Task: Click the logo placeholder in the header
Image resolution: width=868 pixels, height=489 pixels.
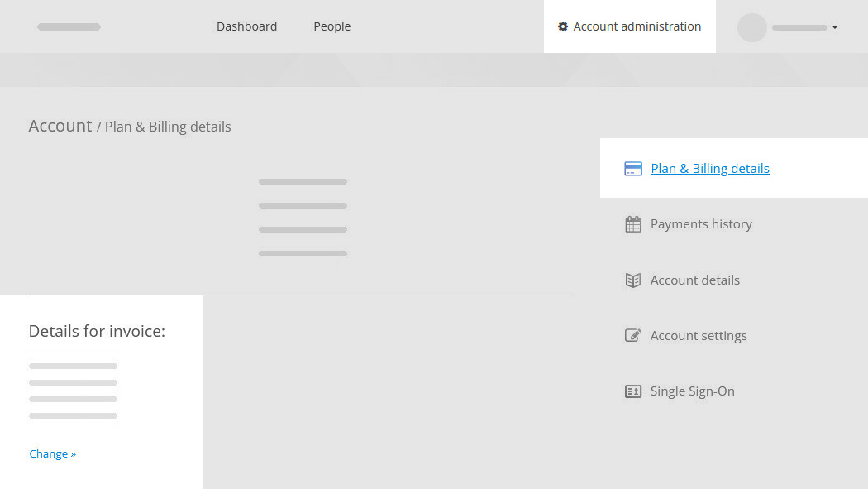Action: [69, 26]
